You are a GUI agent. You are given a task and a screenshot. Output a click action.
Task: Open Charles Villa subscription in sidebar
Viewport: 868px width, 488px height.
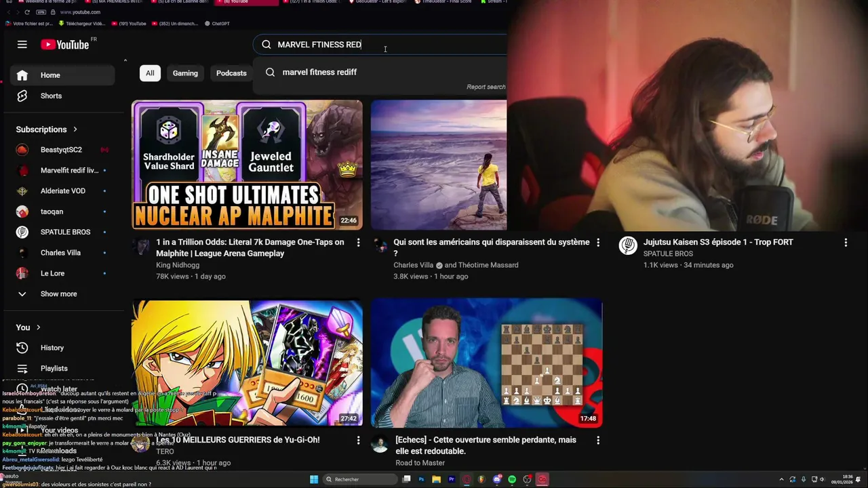click(x=62, y=253)
